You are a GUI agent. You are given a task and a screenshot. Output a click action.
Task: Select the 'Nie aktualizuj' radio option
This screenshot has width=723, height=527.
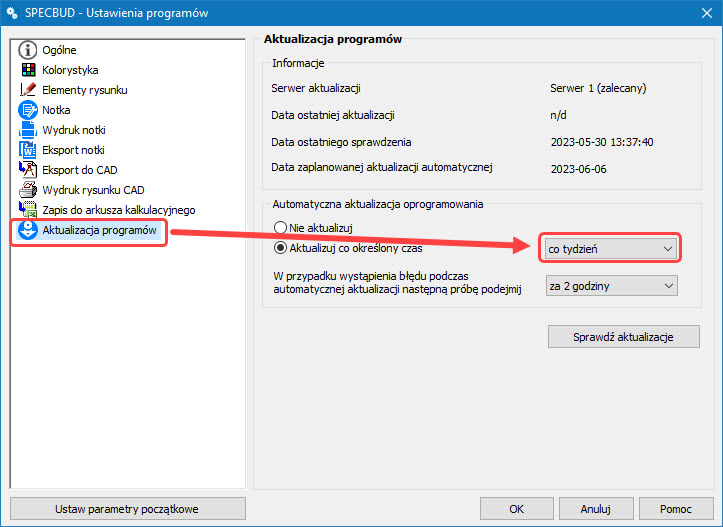pyautogui.click(x=281, y=228)
